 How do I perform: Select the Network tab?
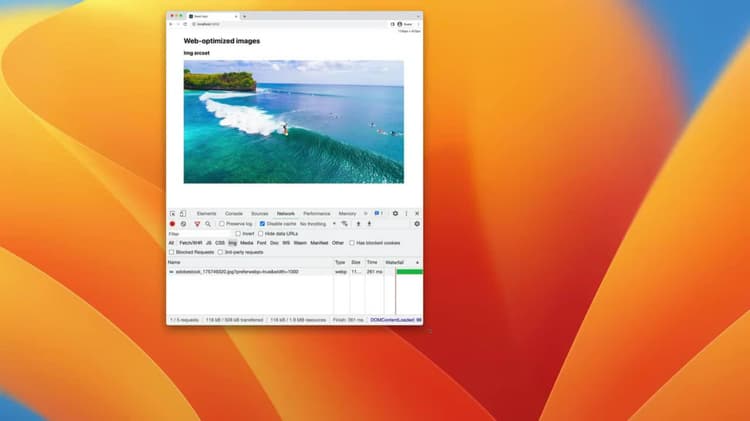tap(286, 213)
